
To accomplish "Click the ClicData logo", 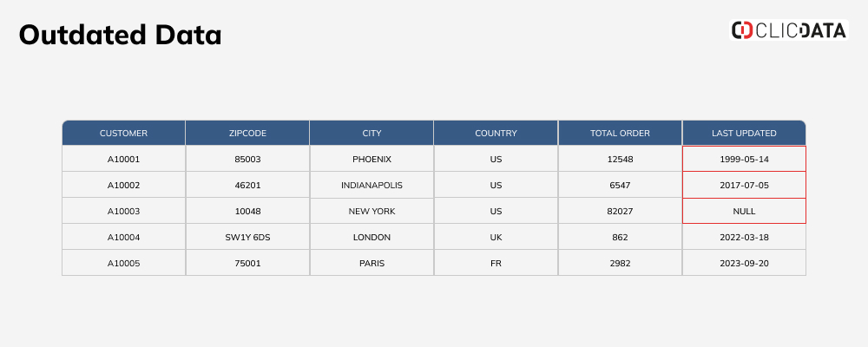I will pyautogui.click(x=788, y=29).
